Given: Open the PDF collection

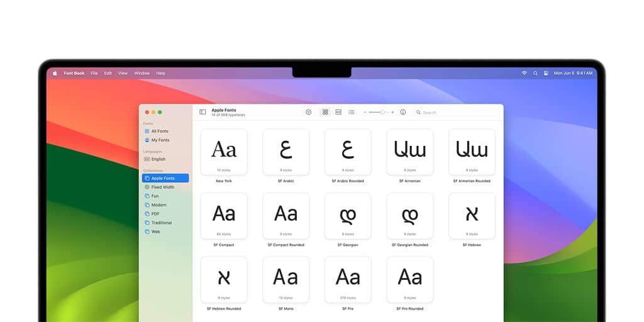Looking at the screenshot, I should pyautogui.click(x=165, y=214).
